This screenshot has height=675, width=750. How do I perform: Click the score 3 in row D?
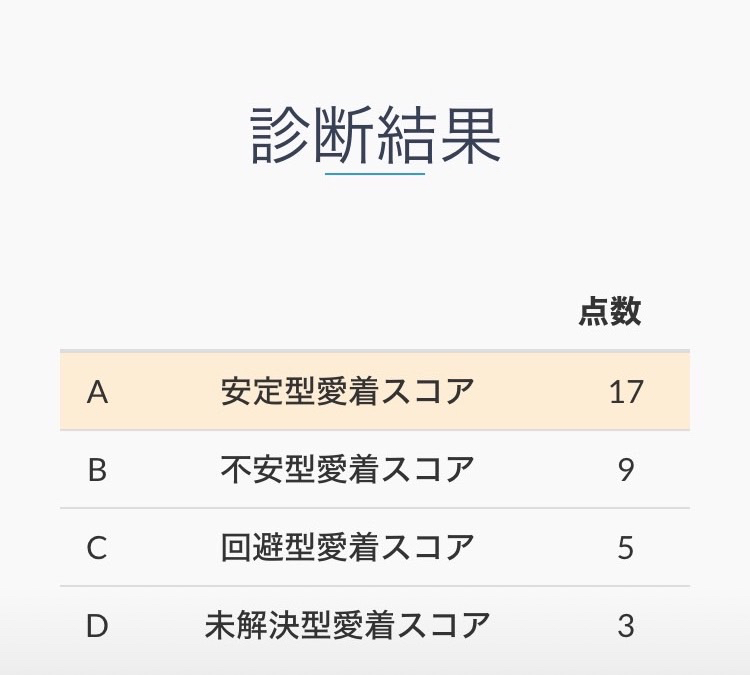tap(626, 626)
